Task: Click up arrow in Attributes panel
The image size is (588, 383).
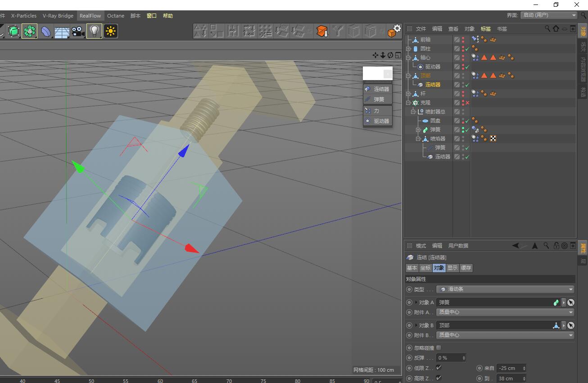Action: [535, 246]
